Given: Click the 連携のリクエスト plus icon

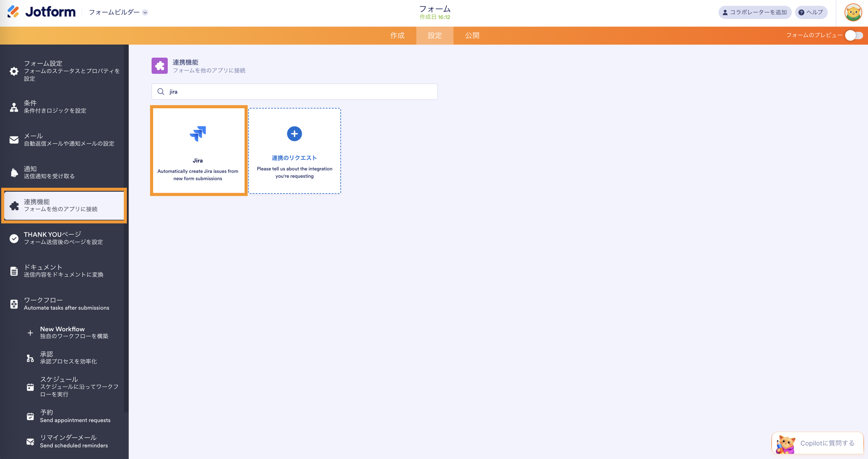Looking at the screenshot, I should (x=294, y=133).
